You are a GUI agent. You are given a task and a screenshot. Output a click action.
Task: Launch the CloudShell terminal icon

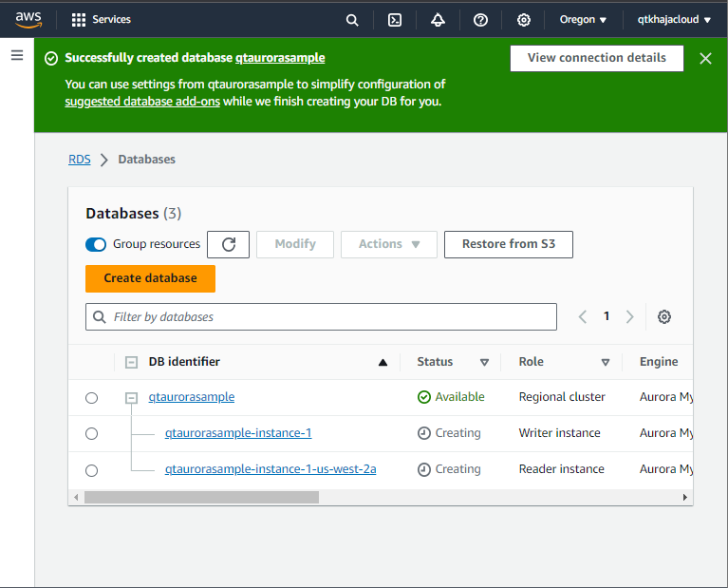pos(395,20)
